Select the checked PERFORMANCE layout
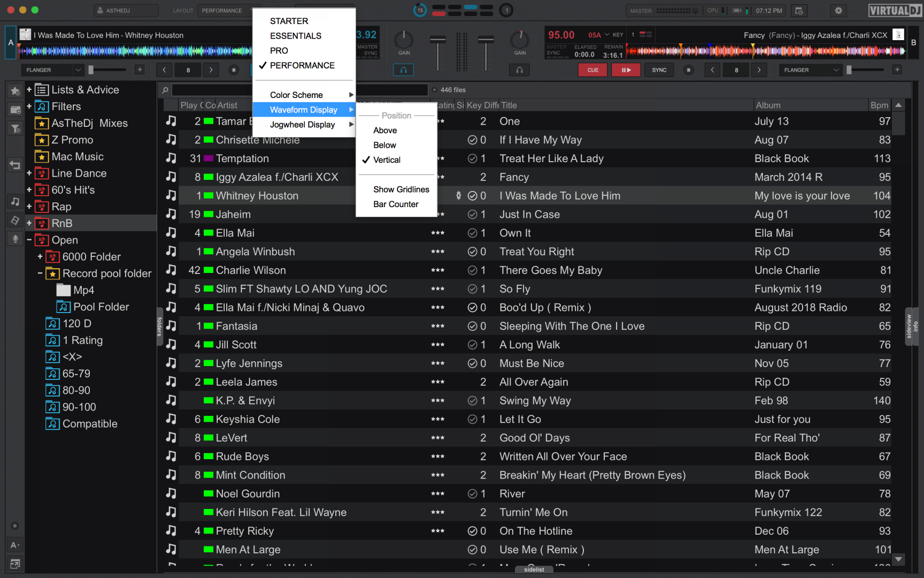Viewport: 924px width, 578px height. (304, 65)
